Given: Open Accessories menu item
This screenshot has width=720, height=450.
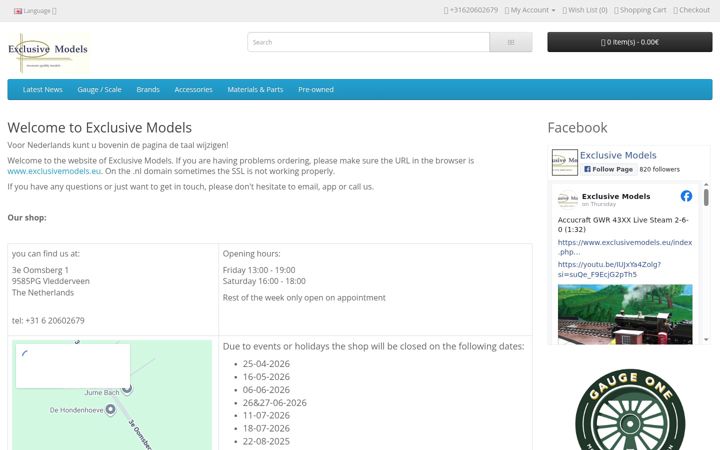Looking at the screenshot, I should [193, 90].
